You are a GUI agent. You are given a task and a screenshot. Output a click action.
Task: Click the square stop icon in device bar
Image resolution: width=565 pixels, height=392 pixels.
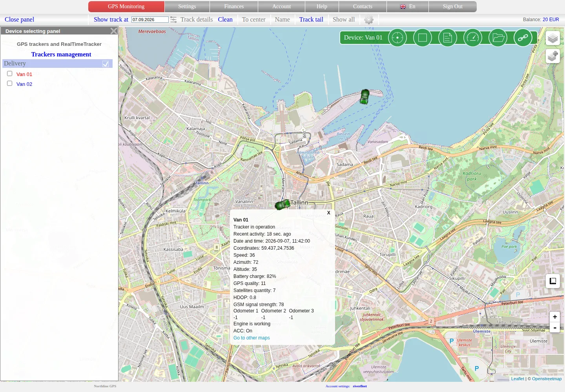point(423,38)
